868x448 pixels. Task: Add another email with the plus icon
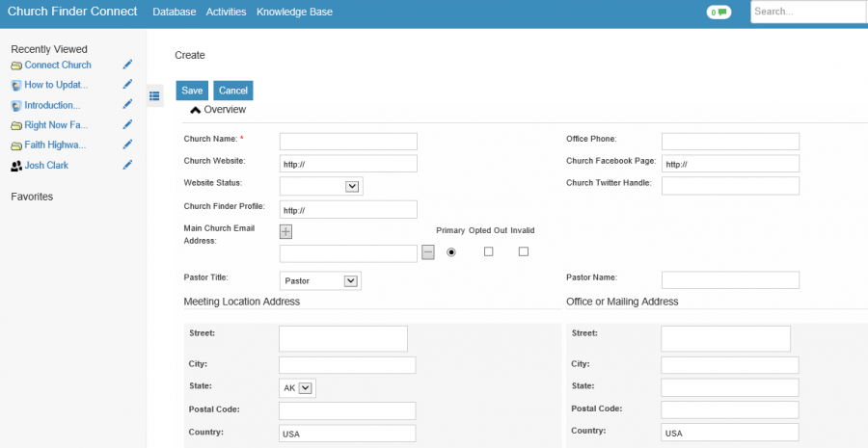click(x=285, y=232)
